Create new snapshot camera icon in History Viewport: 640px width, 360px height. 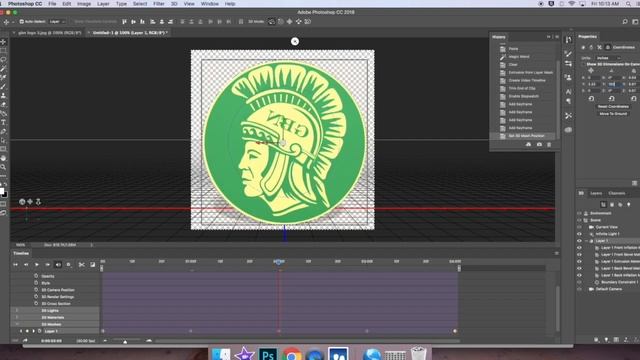pyautogui.click(x=539, y=144)
